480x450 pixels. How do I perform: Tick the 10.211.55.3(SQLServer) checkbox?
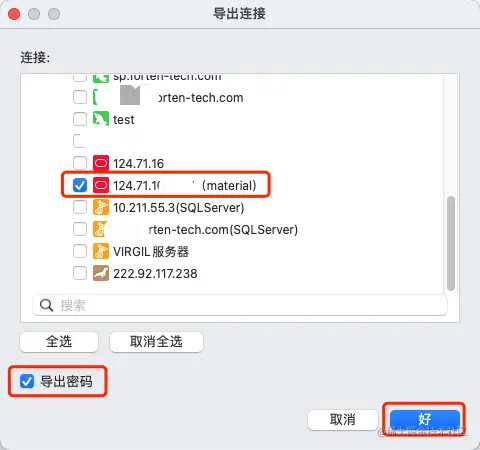tap(80, 207)
